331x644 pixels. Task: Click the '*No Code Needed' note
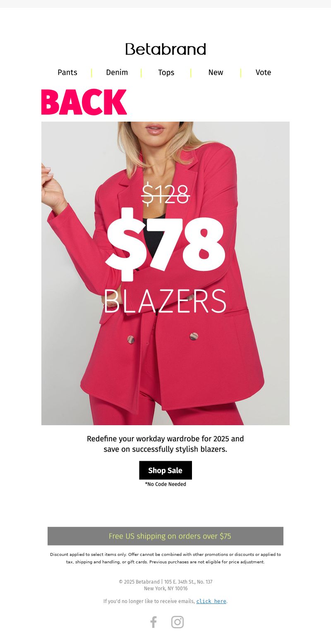pyautogui.click(x=165, y=484)
